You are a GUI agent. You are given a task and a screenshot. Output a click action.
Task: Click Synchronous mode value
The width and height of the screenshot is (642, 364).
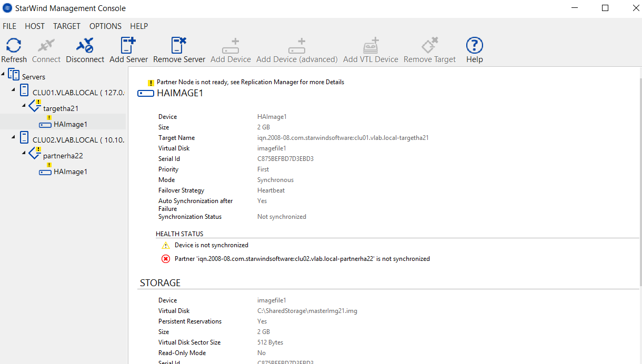pos(275,180)
